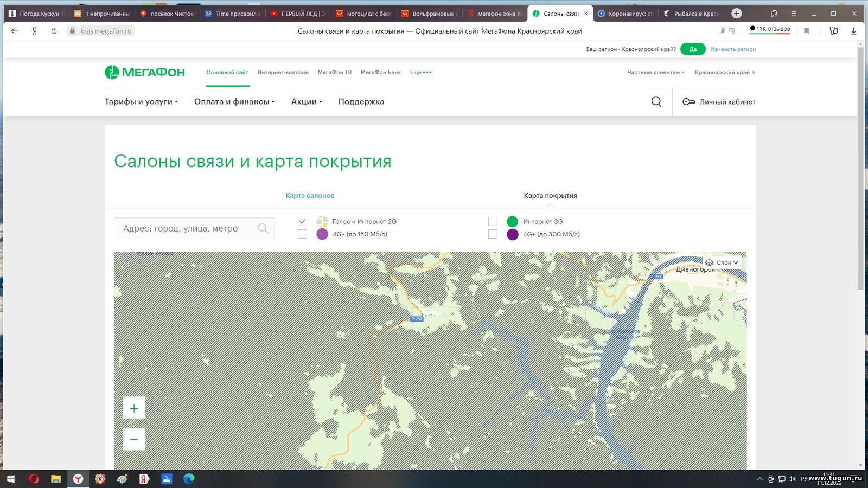Switch to Карта салонов tab
868x488 pixels.
(x=310, y=196)
